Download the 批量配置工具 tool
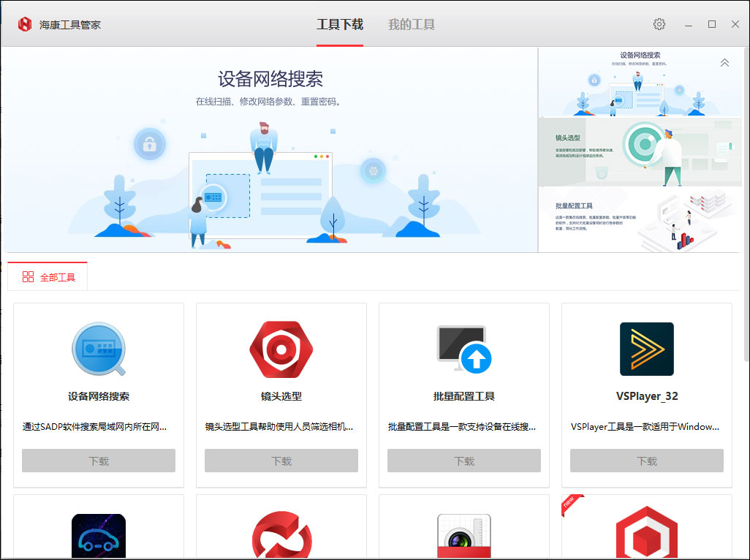 pos(464,461)
